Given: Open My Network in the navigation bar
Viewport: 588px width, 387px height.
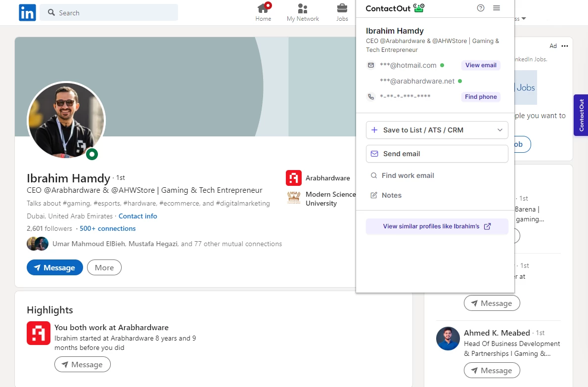Looking at the screenshot, I should (303, 12).
